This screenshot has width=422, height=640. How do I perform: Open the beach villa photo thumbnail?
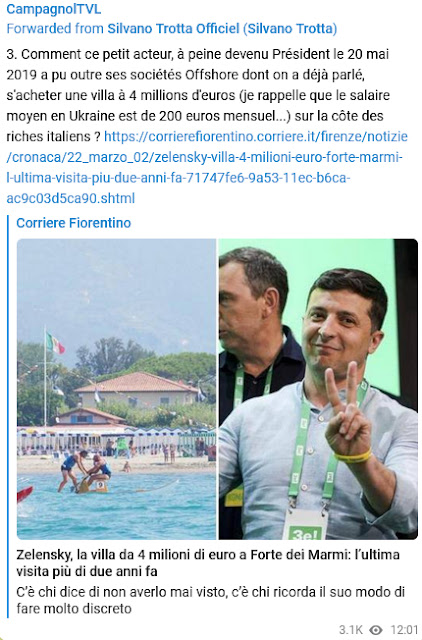tap(116, 389)
